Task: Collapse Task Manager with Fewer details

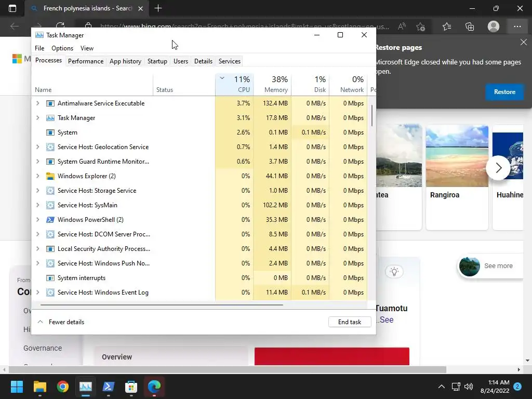Action: pyautogui.click(x=61, y=322)
